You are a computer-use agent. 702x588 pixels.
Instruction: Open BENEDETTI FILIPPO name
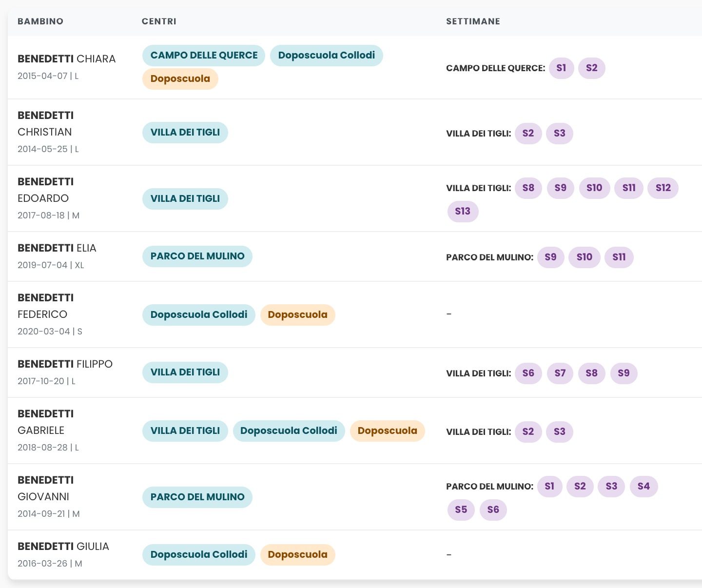65,364
